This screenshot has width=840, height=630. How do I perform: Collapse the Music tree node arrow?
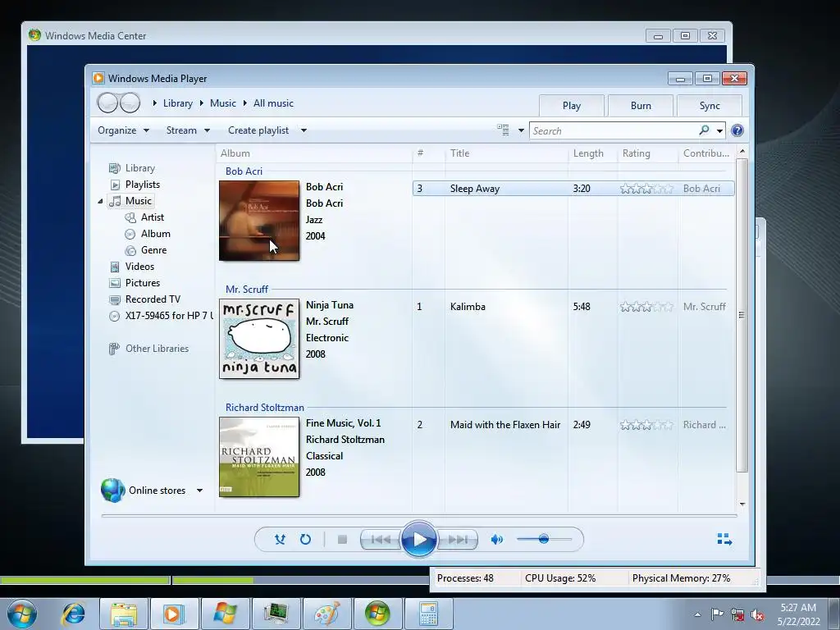click(x=100, y=201)
